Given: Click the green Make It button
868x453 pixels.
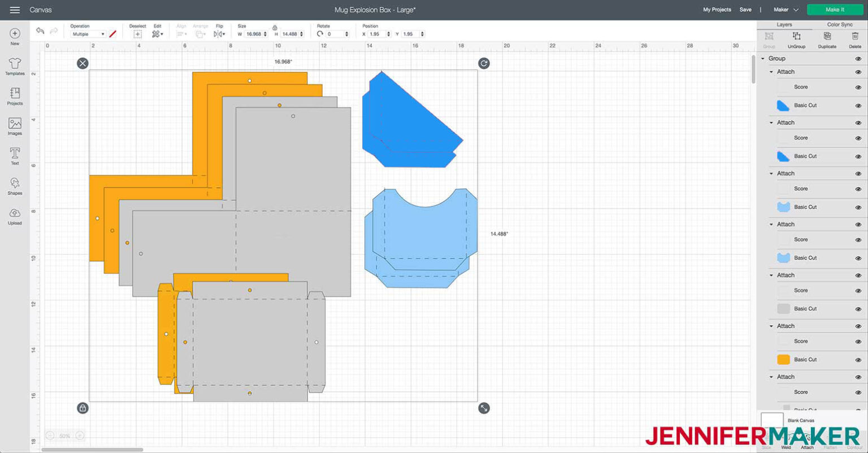Looking at the screenshot, I should (835, 10).
